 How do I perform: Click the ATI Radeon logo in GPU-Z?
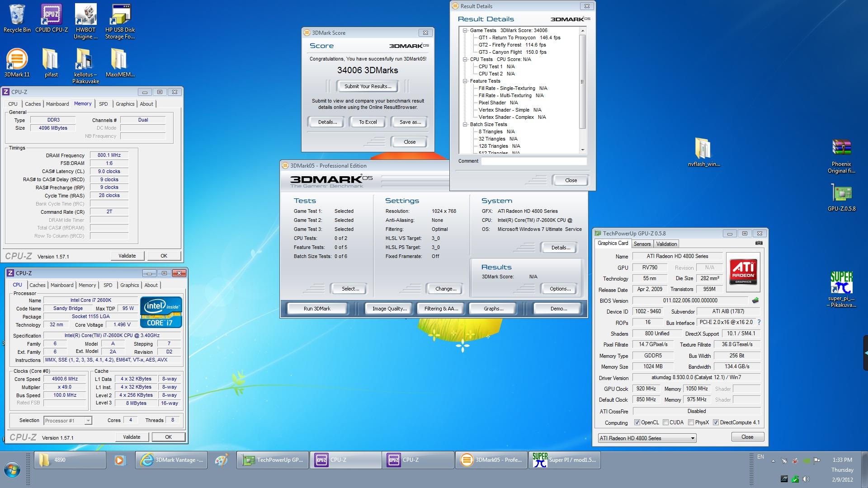743,272
